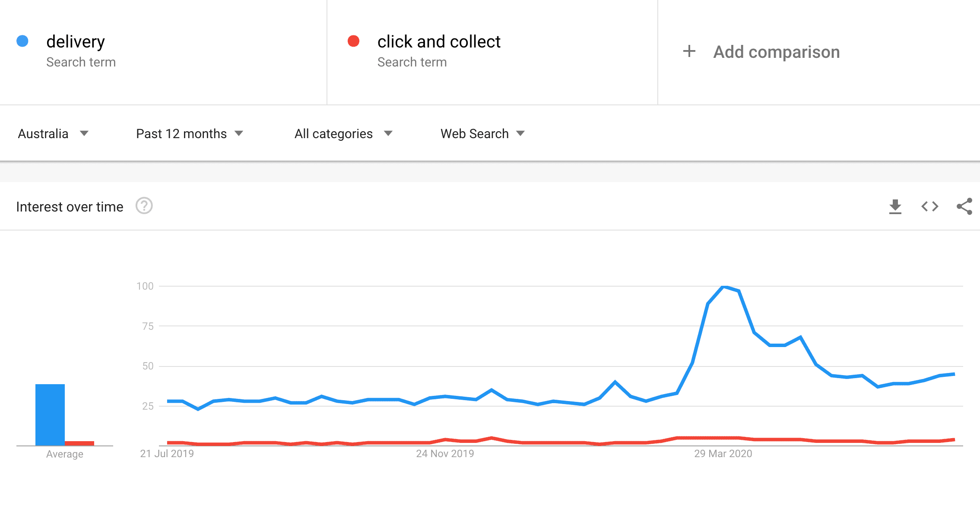Screen dimensions: 980x518
Task: Click the red average bar
Action: 79,443
